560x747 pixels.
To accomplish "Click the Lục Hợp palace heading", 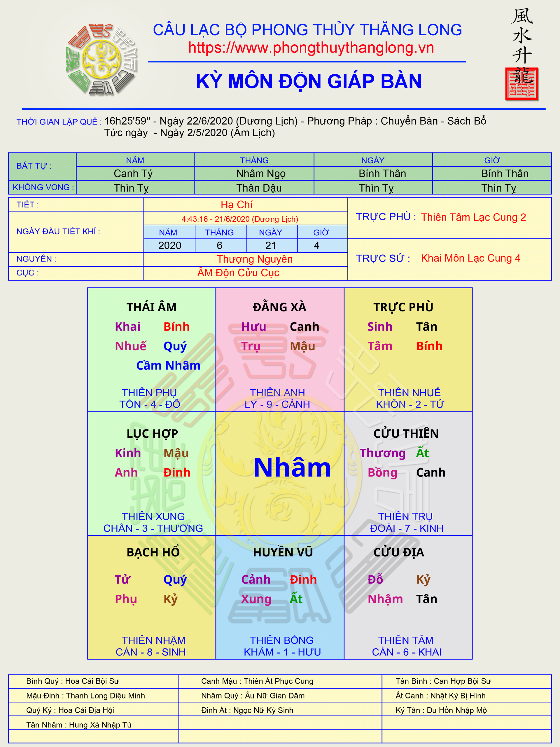I will click(152, 433).
